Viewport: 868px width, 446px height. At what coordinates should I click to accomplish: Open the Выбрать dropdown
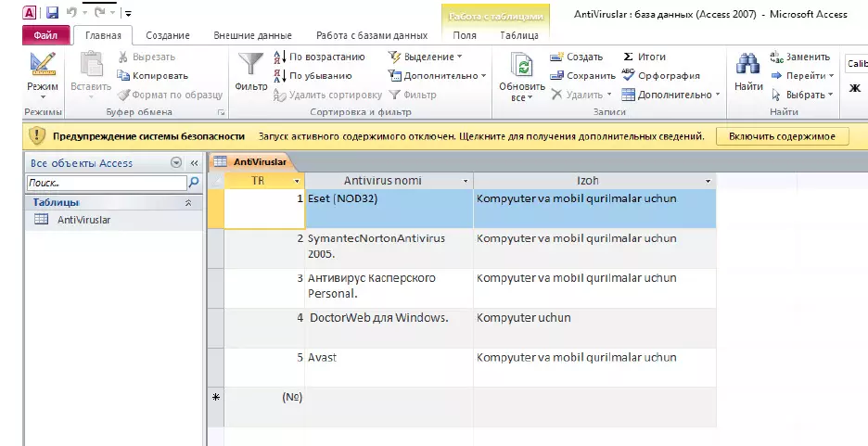[x=802, y=95]
